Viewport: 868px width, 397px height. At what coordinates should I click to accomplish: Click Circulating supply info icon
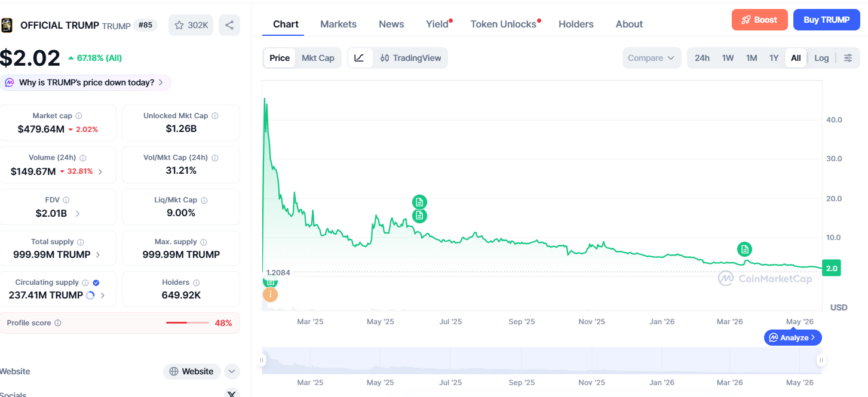click(85, 283)
